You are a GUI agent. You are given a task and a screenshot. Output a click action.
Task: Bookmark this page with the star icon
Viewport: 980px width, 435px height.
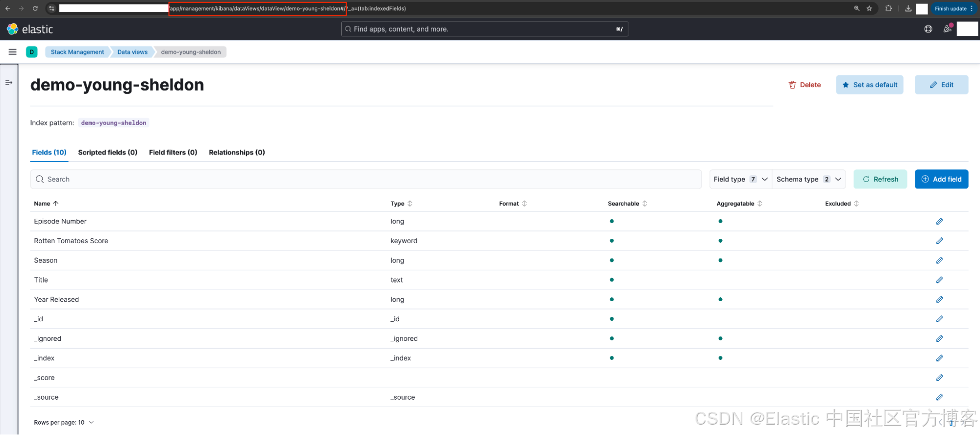(x=869, y=8)
